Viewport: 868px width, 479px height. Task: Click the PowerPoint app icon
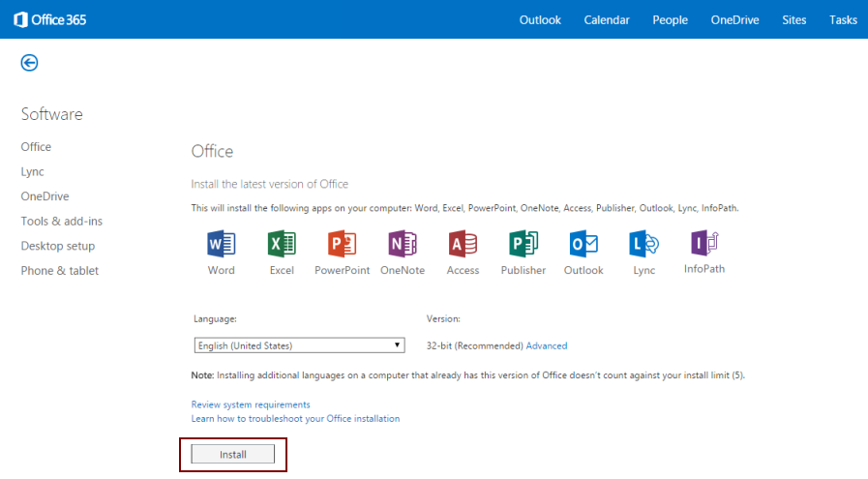coord(343,244)
